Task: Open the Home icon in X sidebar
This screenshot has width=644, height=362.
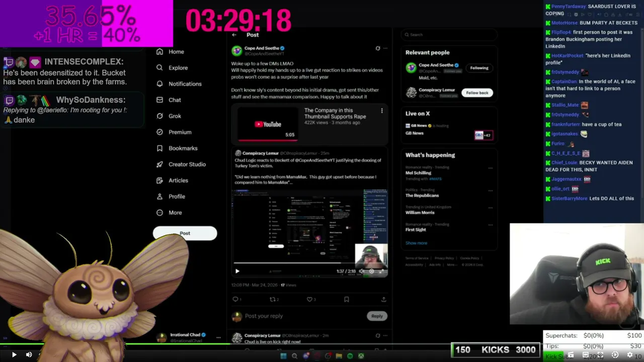Action: tap(159, 52)
